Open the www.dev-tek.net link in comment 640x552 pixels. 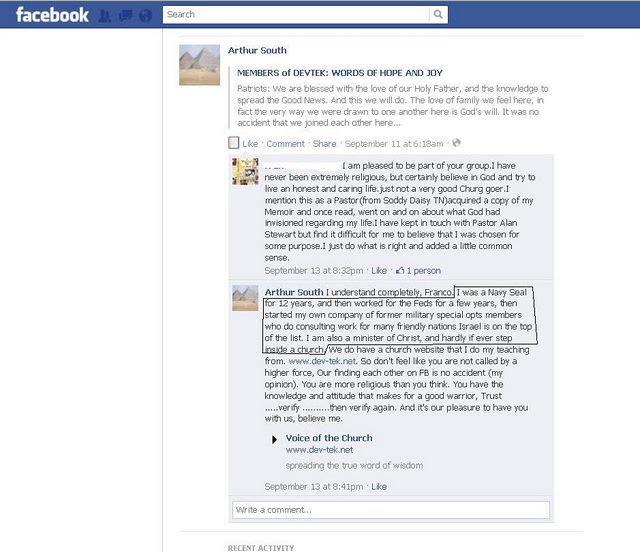point(322,361)
